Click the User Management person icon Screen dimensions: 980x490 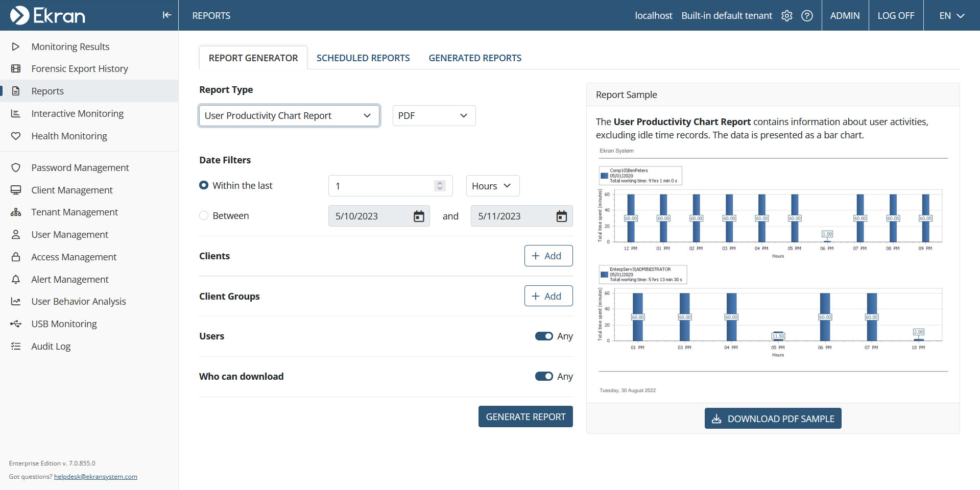[16, 234]
